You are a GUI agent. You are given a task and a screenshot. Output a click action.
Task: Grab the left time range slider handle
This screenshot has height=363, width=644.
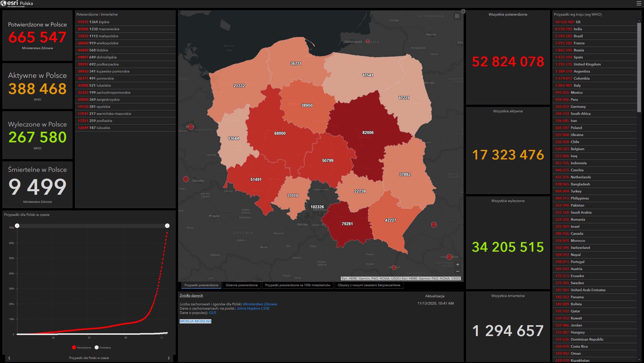(x=17, y=226)
